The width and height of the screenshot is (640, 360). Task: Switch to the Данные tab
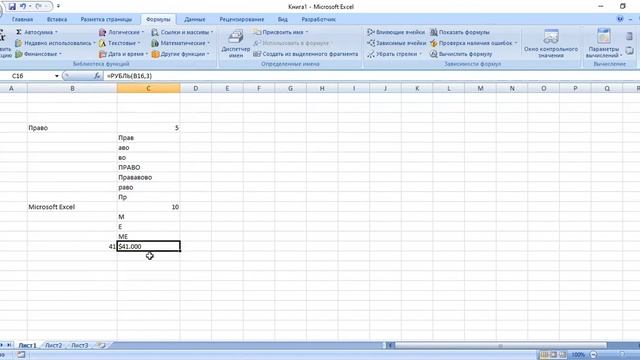[x=194, y=19]
